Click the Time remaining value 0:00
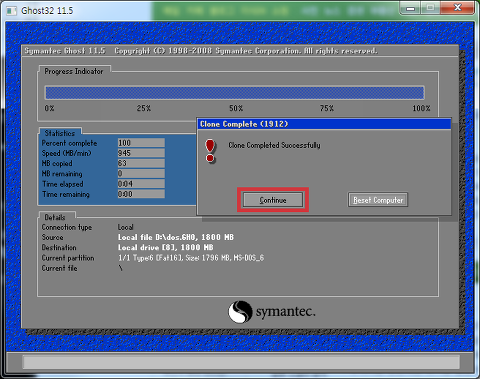The height and width of the screenshot is (379, 480). tap(141, 194)
